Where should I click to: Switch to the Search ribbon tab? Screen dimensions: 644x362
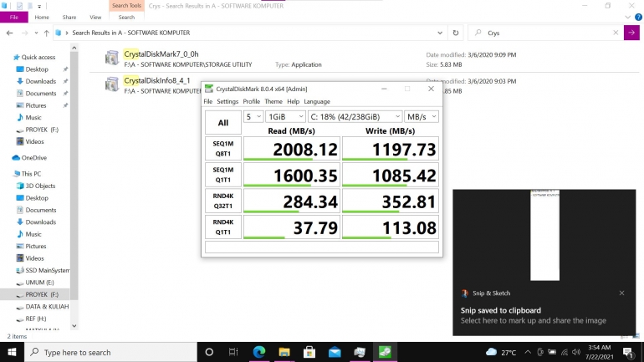(126, 18)
